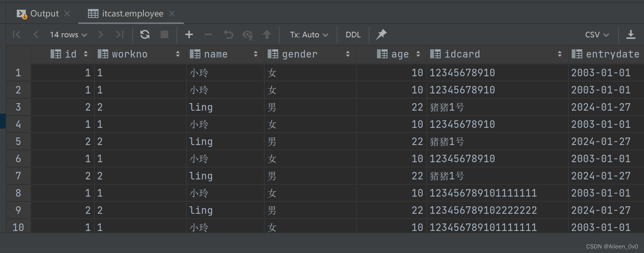This screenshot has height=253, width=644.
Task: Go to previous page arrow
Action: (x=36, y=35)
